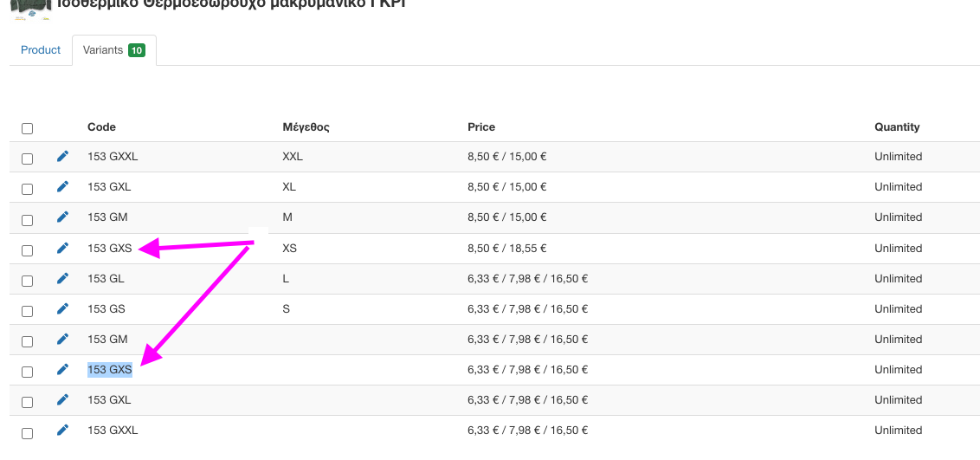Toggle the select-all checkbox in table header

pyautogui.click(x=28, y=128)
